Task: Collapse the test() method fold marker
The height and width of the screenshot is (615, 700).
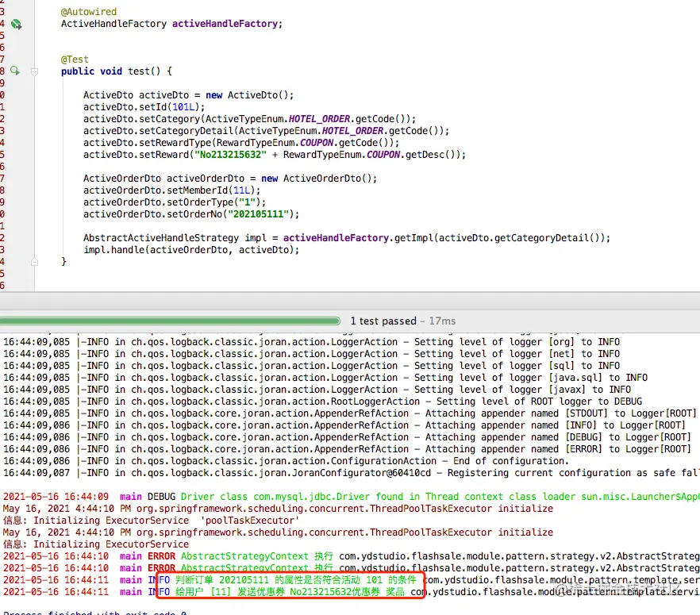Action: (x=34, y=71)
